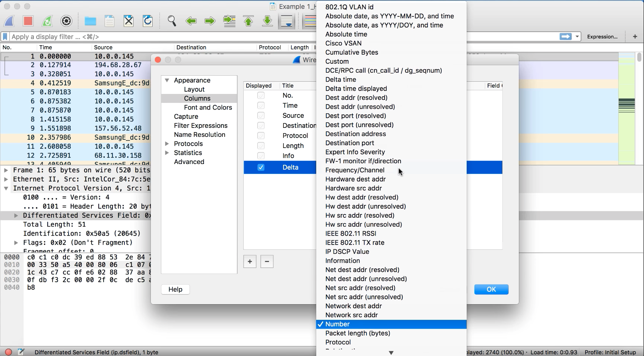Toggle the Displayed checkbox for Destination column
Viewport: 644px width, 356px height.
261,126
